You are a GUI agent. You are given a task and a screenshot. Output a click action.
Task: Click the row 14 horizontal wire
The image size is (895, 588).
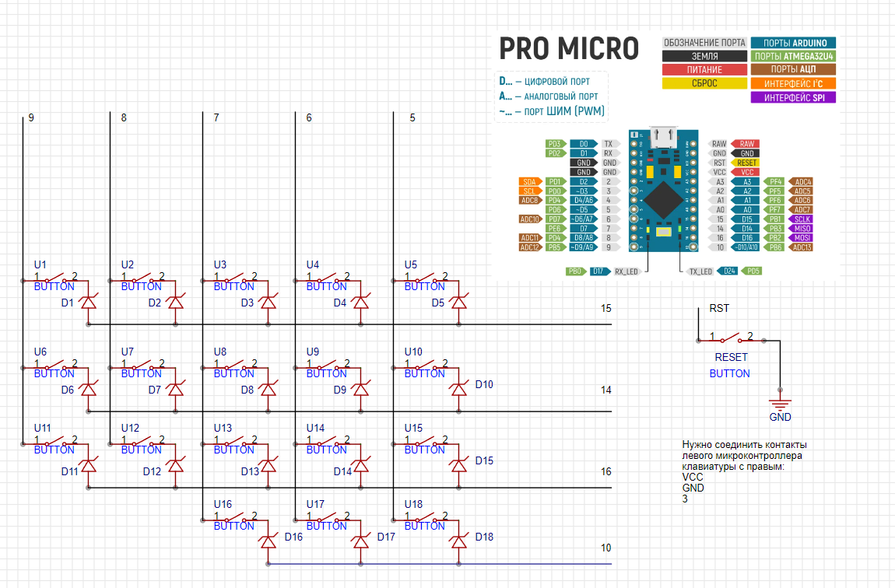(350, 411)
